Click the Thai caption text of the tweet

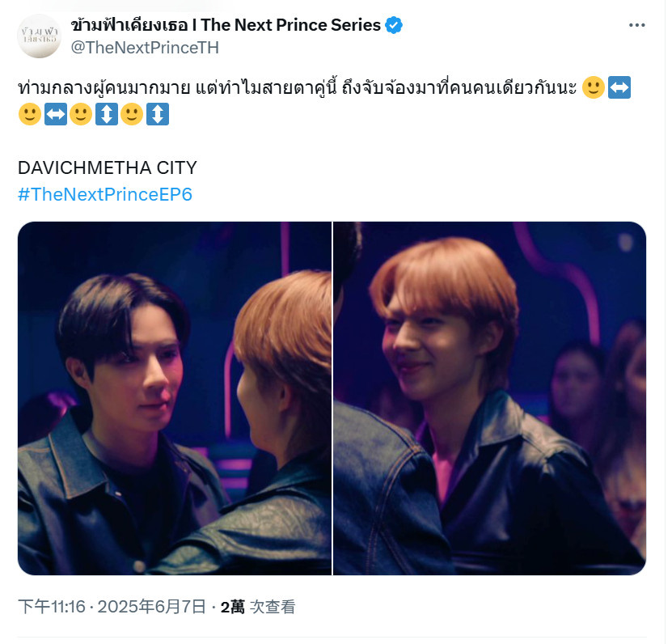click(298, 87)
